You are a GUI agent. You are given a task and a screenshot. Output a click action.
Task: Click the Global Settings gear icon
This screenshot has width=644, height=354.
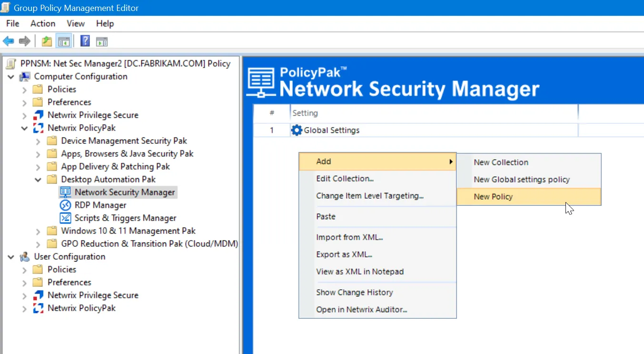tap(297, 130)
